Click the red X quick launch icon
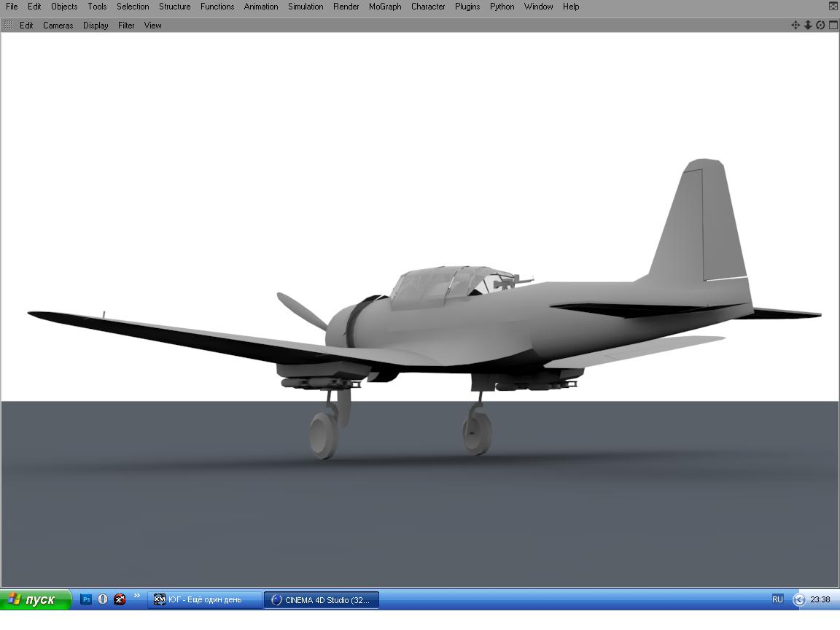This screenshot has height=630, width=840. (120, 599)
